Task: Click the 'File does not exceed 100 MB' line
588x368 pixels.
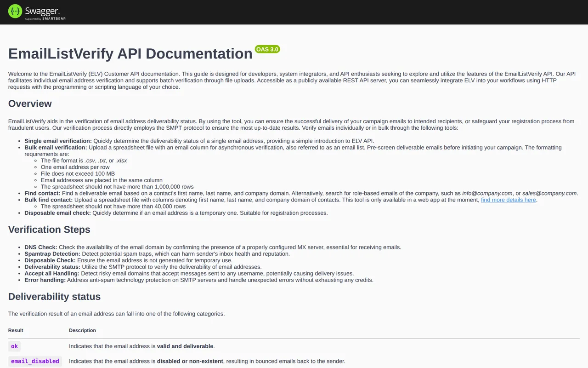Action: (x=78, y=174)
